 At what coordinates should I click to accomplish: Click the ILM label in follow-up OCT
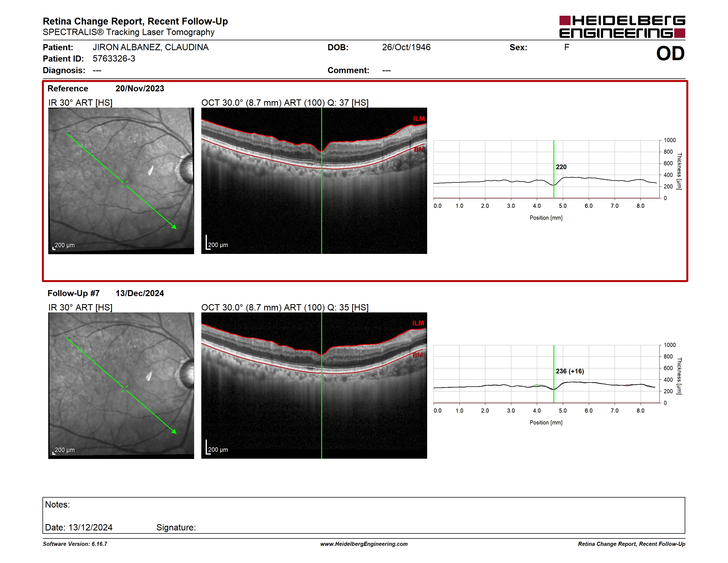point(418,323)
